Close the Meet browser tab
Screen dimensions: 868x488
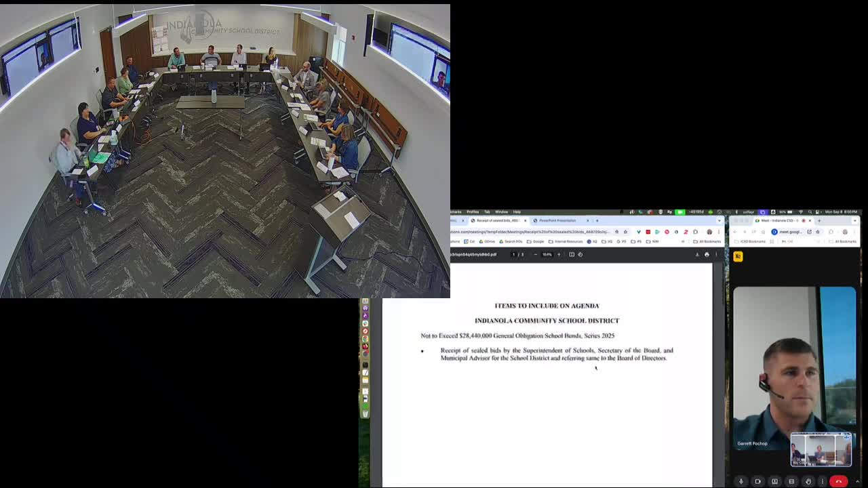coord(810,220)
